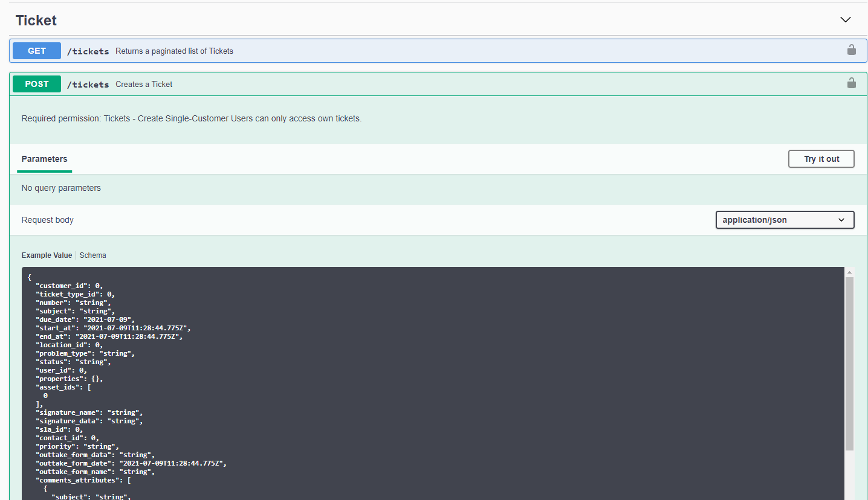Click the green POST method badge
This screenshot has height=500, width=868.
pos(37,84)
